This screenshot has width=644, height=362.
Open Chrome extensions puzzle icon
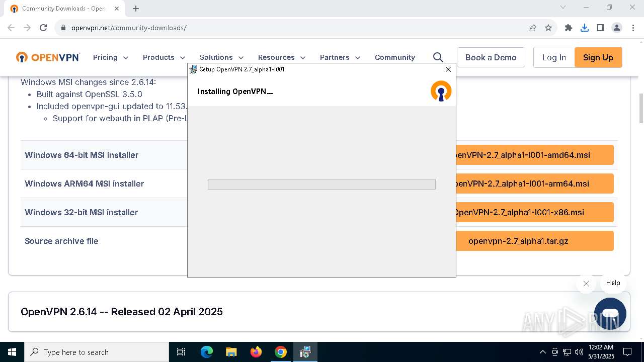point(569,28)
